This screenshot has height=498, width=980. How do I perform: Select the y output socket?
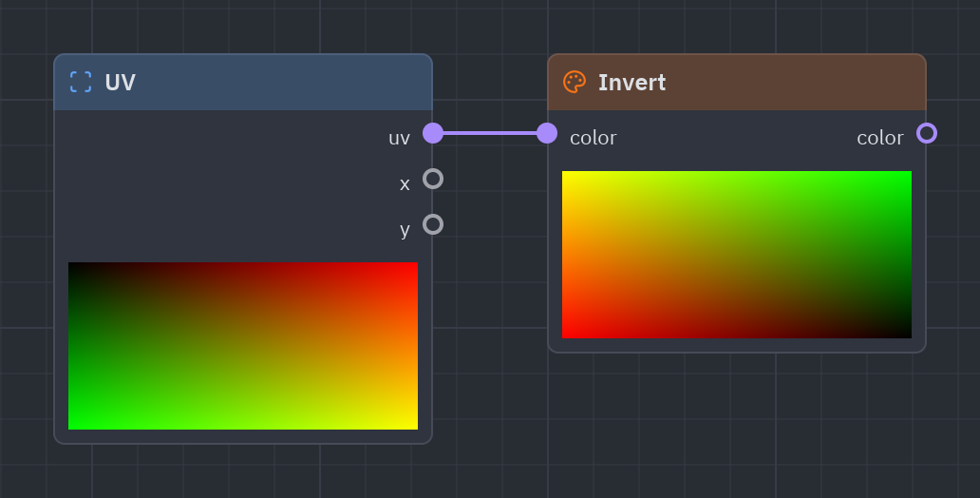(x=433, y=224)
